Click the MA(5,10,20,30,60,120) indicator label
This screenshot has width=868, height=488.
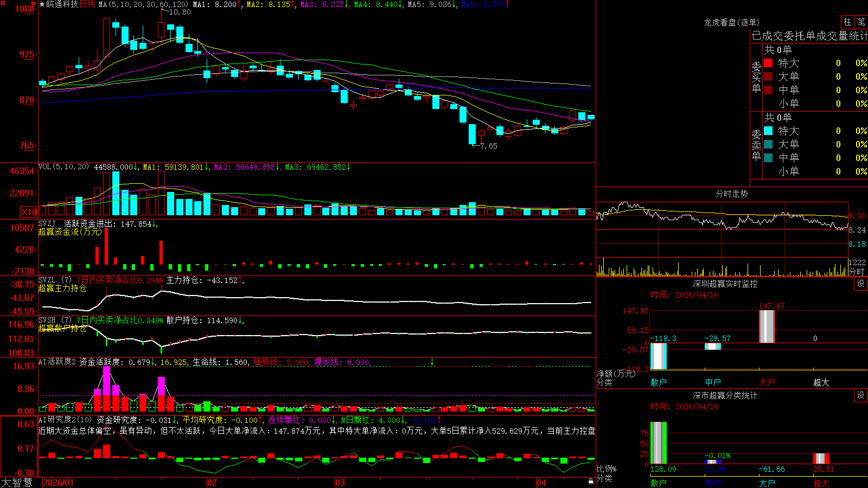click(144, 4)
